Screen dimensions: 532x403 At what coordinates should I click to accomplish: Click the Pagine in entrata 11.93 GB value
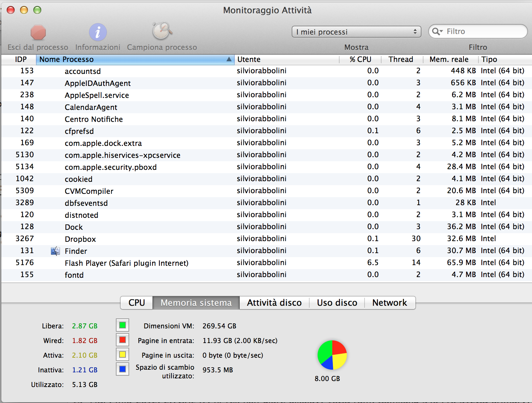240,341
